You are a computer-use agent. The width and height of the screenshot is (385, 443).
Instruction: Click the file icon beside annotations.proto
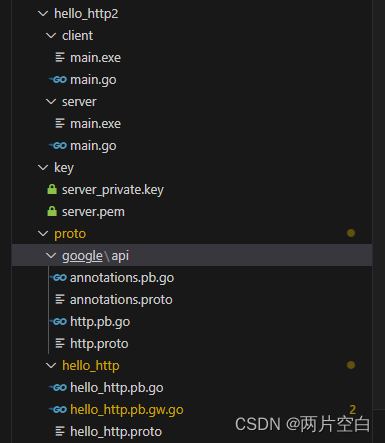click(x=60, y=299)
